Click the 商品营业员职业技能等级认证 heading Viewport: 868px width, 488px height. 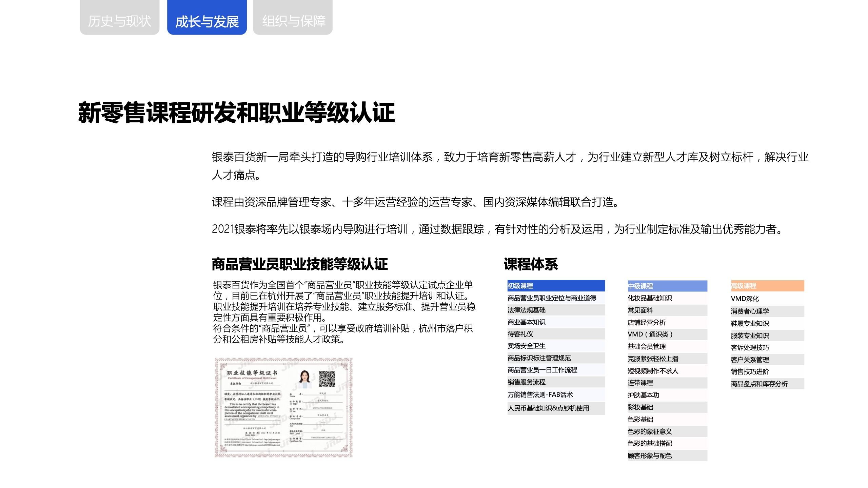click(300, 264)
